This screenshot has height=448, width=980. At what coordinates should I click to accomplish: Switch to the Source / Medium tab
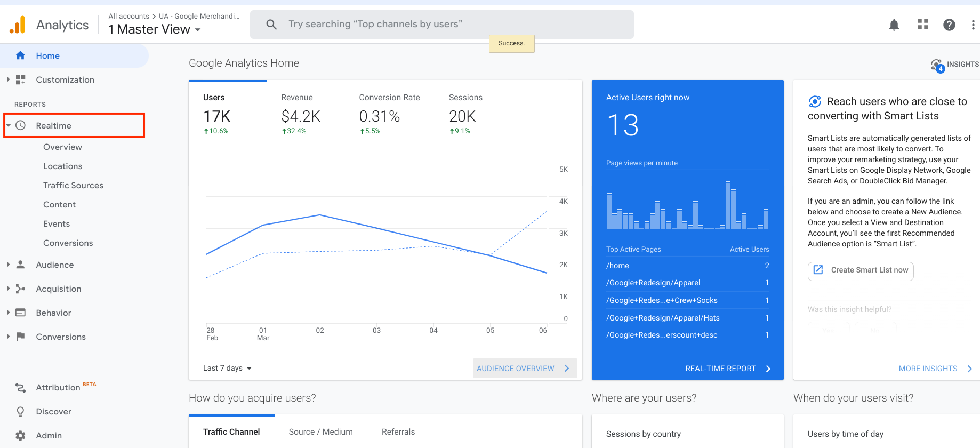[321, 431]
